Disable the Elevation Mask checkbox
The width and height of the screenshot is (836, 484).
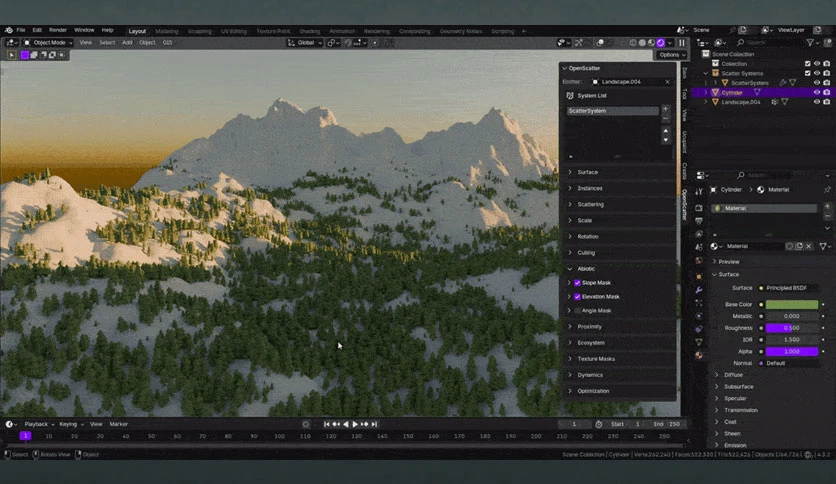(x=577, y=297)
